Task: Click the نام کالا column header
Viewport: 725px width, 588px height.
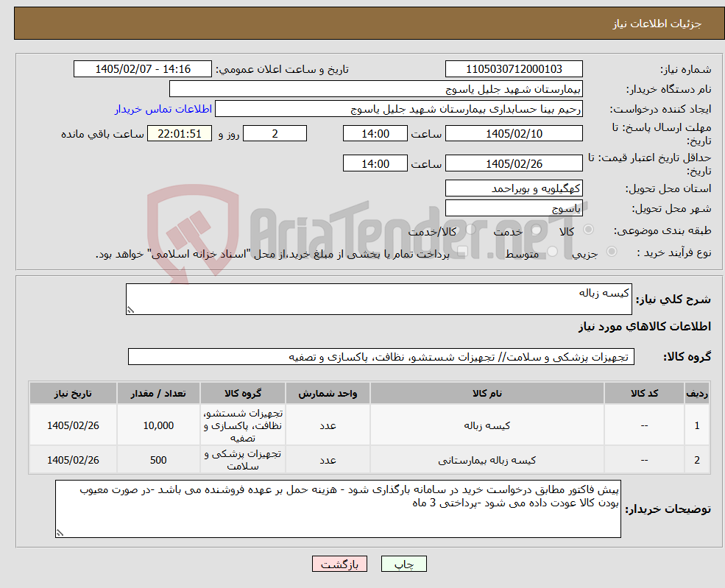Action: tap(487, 394)
